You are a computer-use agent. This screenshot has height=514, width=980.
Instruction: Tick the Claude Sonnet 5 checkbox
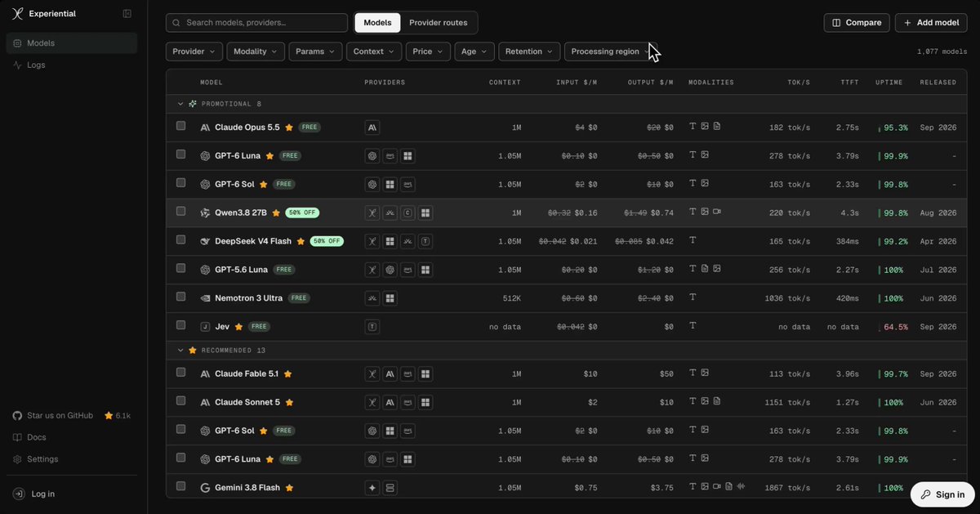coord(181,402)
